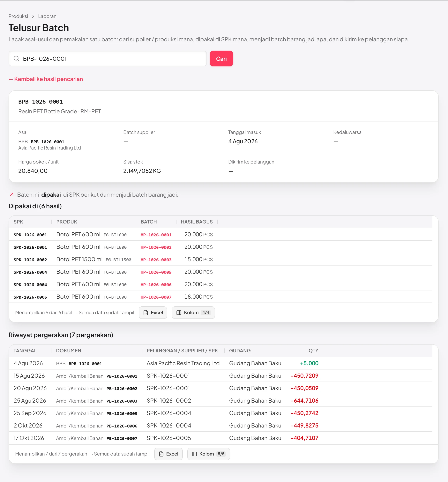Sort by the HASIL BAGUS column header
448x482 pixels.
click(197, 222)
